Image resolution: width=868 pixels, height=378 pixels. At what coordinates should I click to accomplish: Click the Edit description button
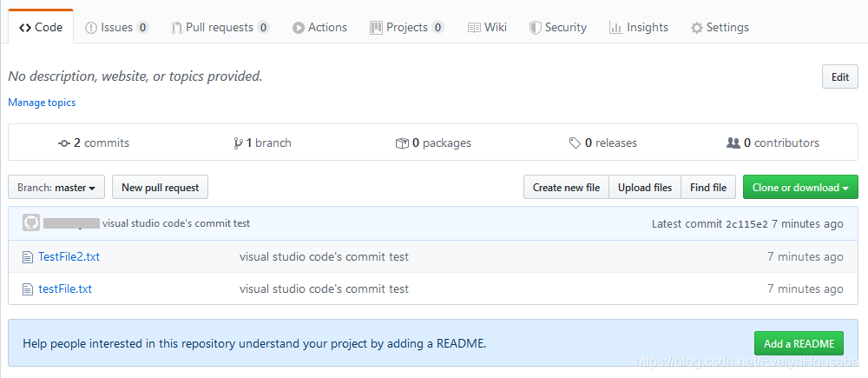[x=839, y=76]
